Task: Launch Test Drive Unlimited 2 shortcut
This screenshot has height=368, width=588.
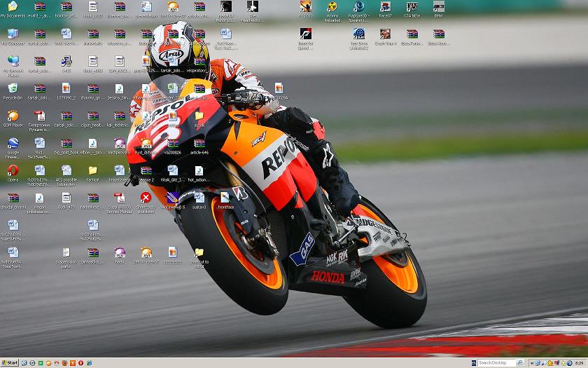Action: pyautogui.click(x=358, y=34)
